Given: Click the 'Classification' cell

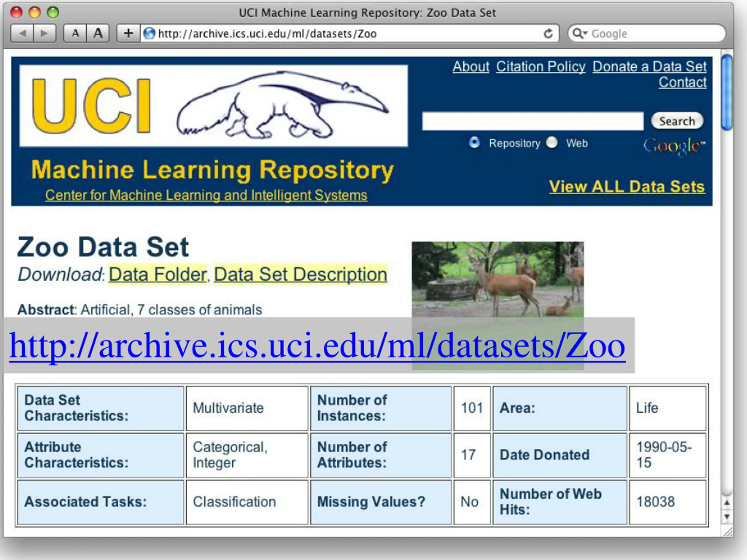Looking at the screenshot, I should click(x=247, y=502).
